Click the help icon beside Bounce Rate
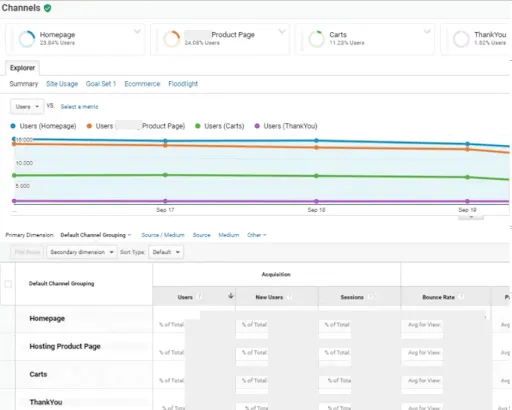The height and width of the screenshot is (410, 512). [461, 297]
